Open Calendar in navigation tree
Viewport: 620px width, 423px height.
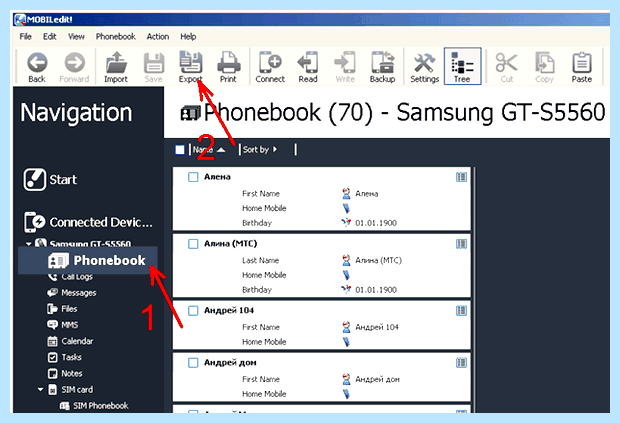tap(70, 341)
